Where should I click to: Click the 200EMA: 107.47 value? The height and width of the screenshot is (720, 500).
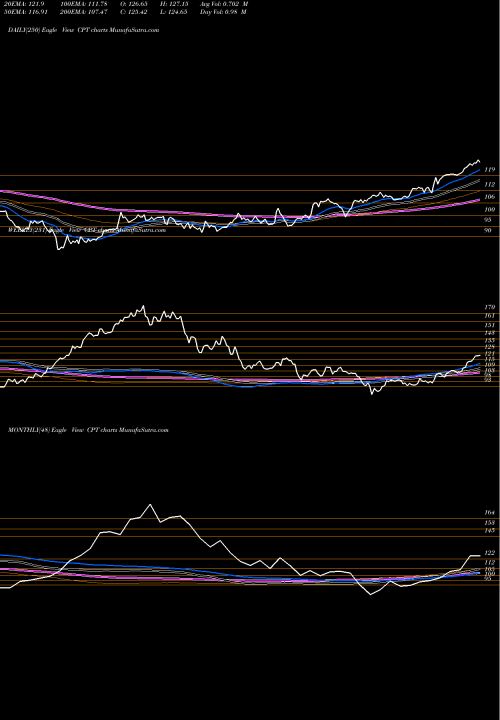click(x=84, y=12)
